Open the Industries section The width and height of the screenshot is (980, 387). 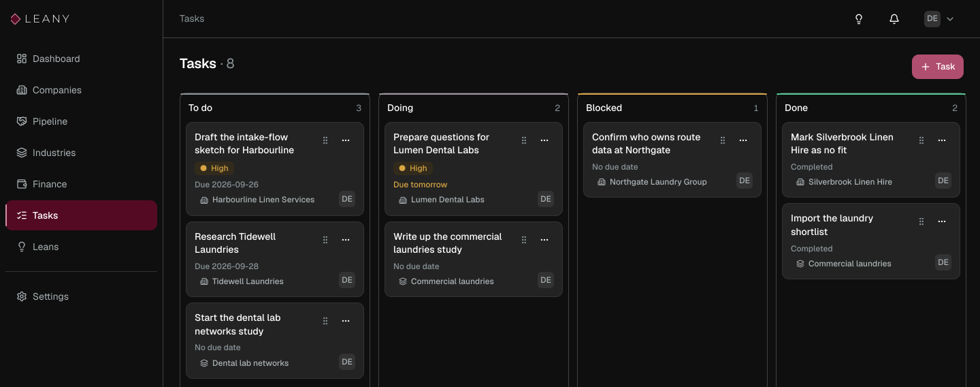[81, 153]
